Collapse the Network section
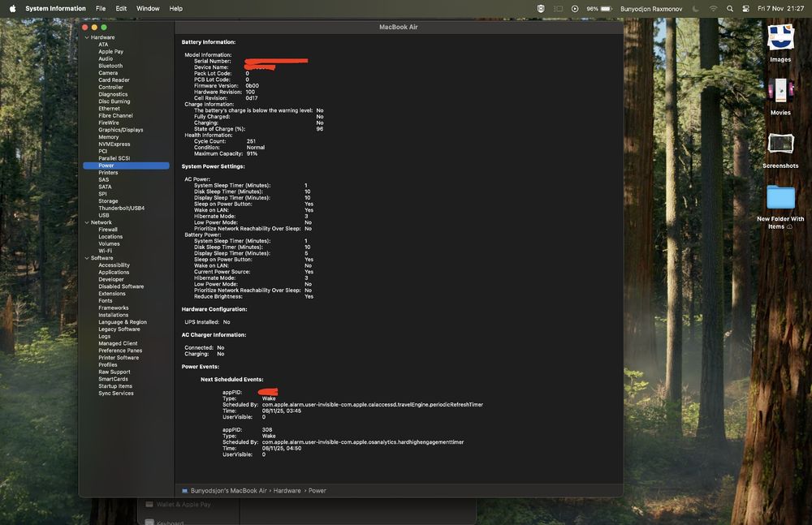The image size is (812, 525). (x=87, y=222)
